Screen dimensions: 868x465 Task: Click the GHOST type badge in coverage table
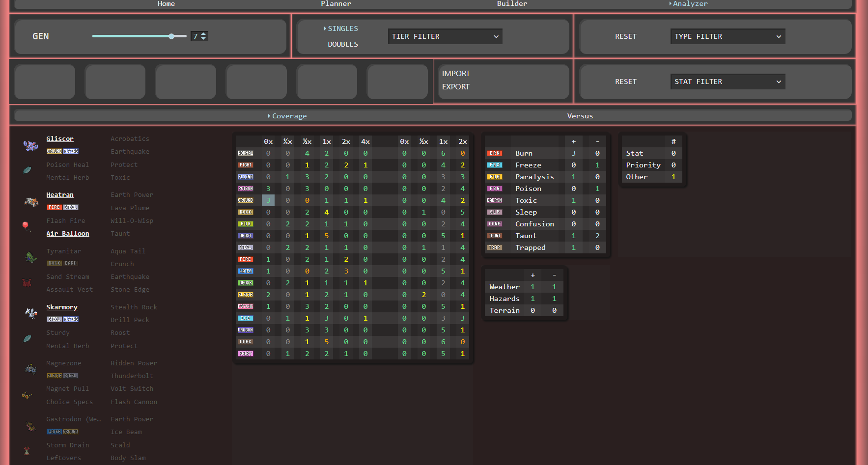pyautogui.click(x=246, y=236)
